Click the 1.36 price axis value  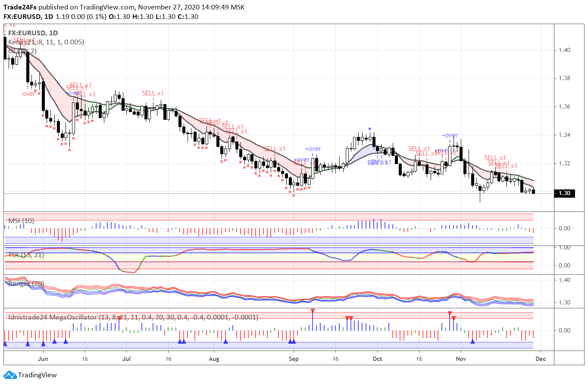pos(565,106)
